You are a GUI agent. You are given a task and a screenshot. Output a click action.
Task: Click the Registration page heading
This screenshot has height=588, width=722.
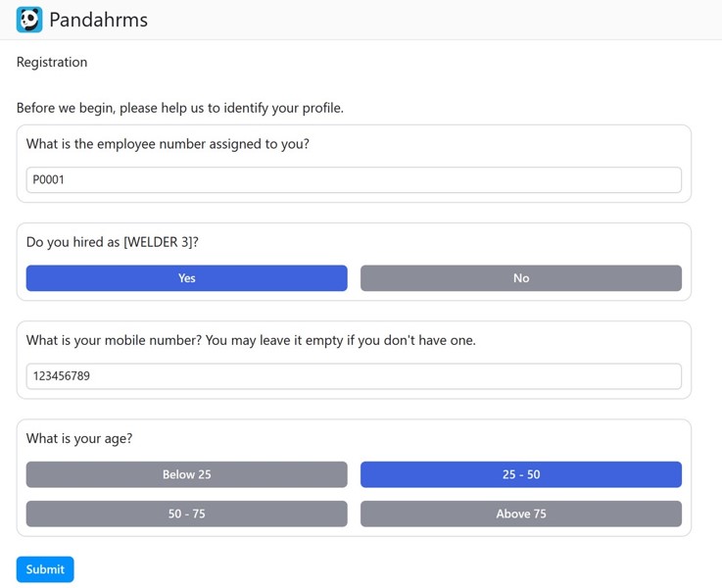click(52, 62)
